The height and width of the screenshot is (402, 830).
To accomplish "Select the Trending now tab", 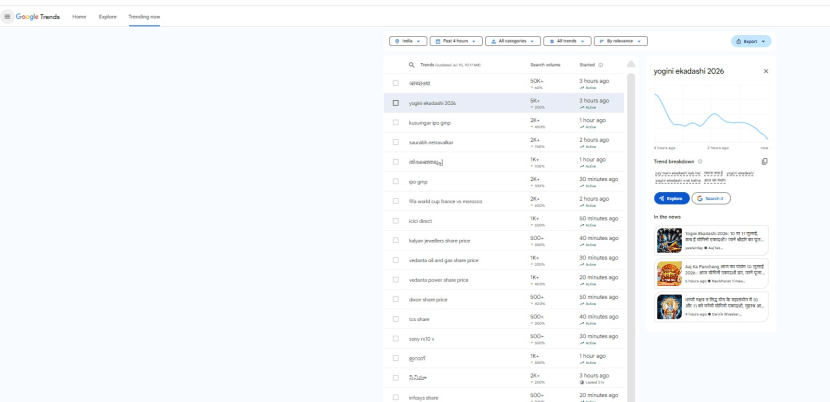I will (x=144, y=16).
